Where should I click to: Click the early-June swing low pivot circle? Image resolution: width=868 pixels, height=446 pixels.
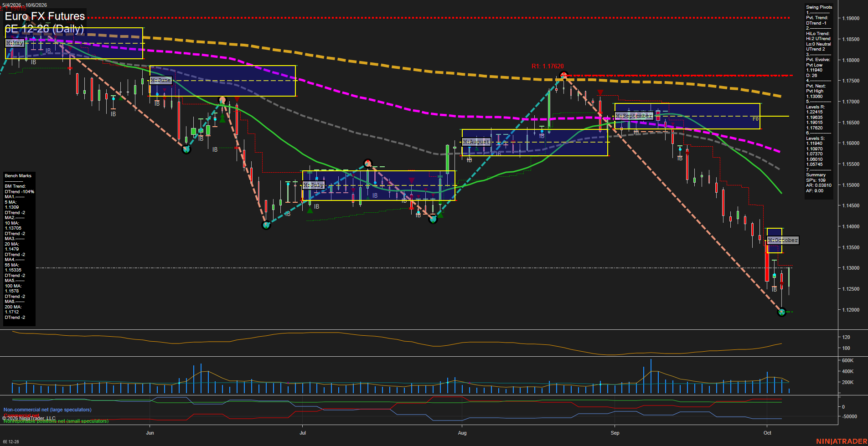(x=186, y=149)
